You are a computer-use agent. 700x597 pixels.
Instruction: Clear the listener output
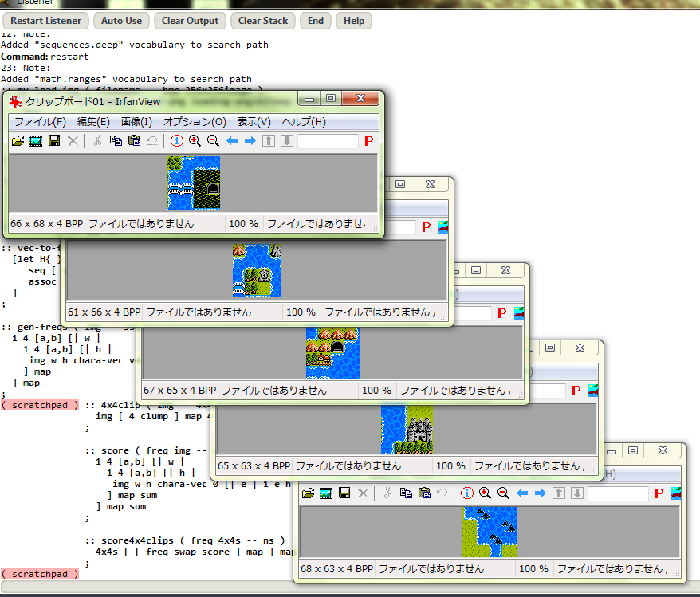tap(190, 21)
